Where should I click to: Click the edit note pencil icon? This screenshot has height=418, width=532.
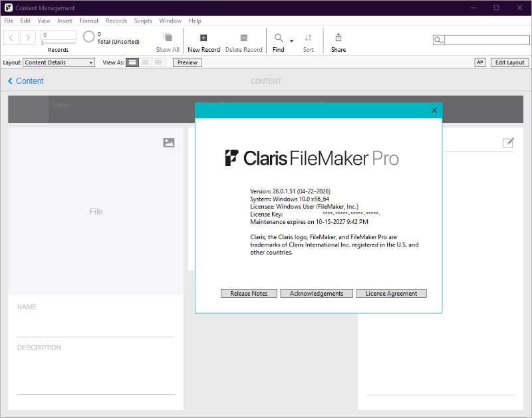click(508, 143)
